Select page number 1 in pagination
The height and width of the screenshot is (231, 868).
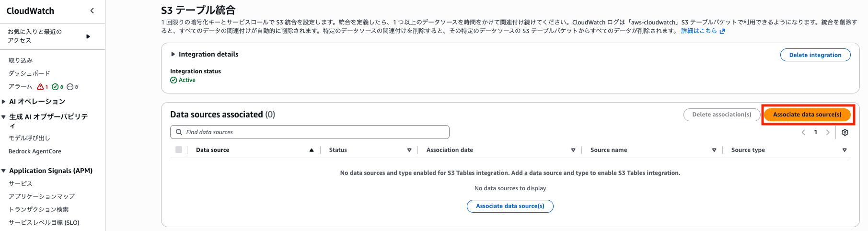(x=816, y=132)
